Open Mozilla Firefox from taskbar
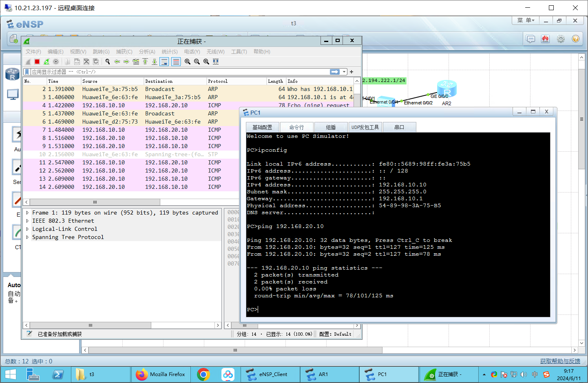The image size is (588, 383). (x=161, y=374)
